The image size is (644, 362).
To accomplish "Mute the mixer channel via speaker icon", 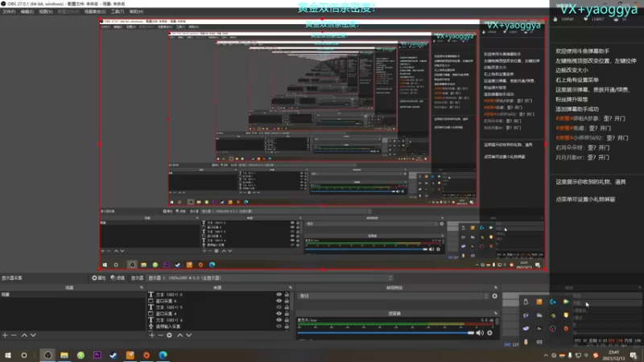I will tap(480, 333).
